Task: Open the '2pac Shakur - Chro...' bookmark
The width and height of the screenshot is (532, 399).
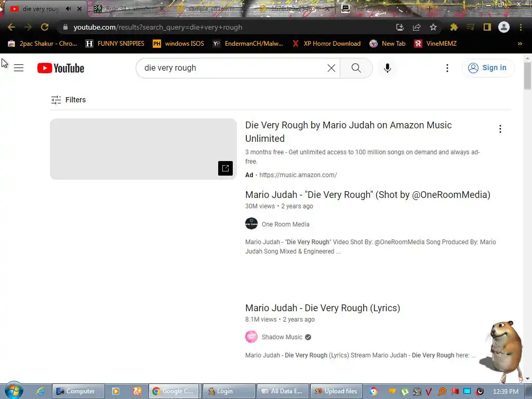Action: (x=43, y=44)
